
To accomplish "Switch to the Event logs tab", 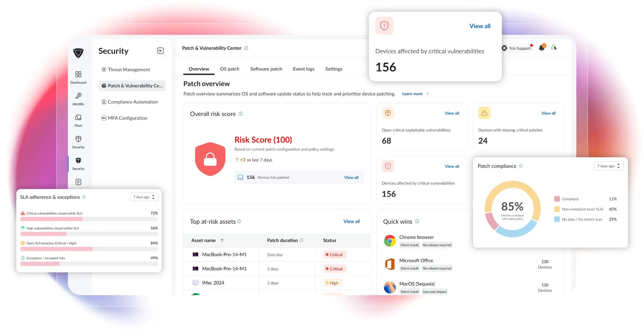I will coord(304,69).
